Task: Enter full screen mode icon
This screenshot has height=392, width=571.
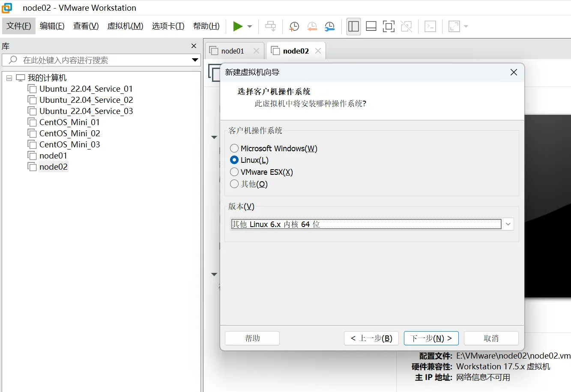Action: (389, 27)
